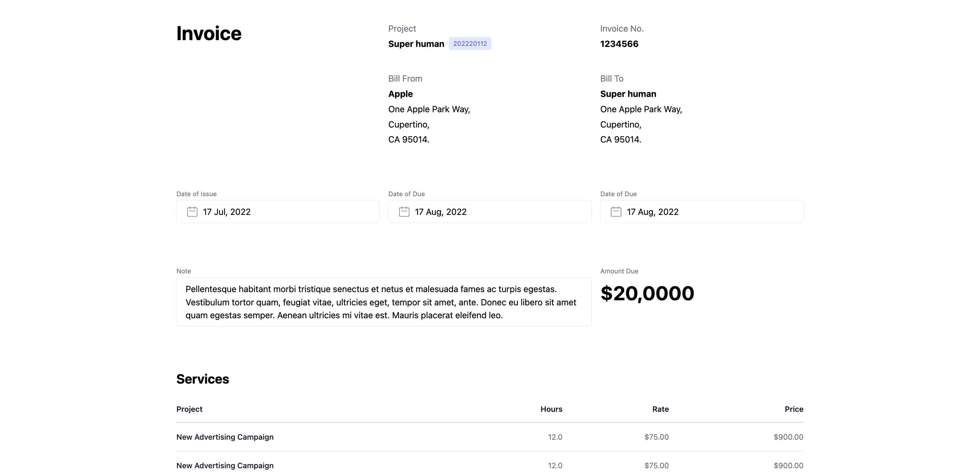
Task: Click the Invoice No. label
Action: (x=622, y=29)
